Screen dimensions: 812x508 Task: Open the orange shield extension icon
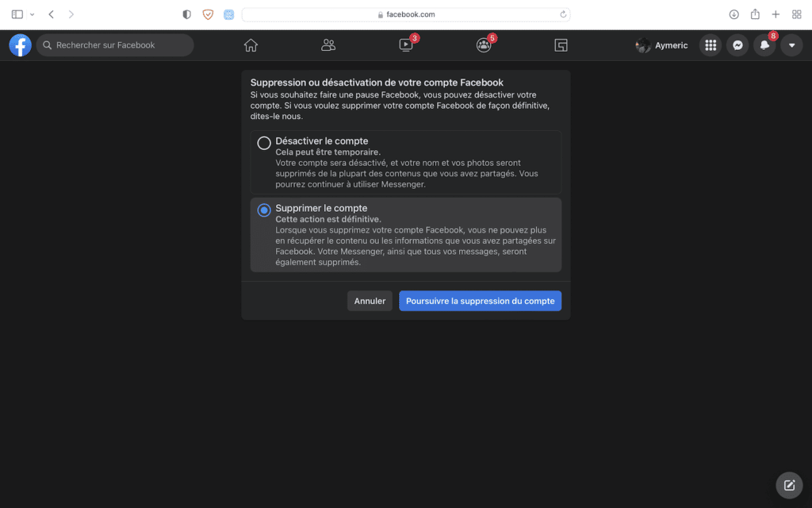point(208,14)
